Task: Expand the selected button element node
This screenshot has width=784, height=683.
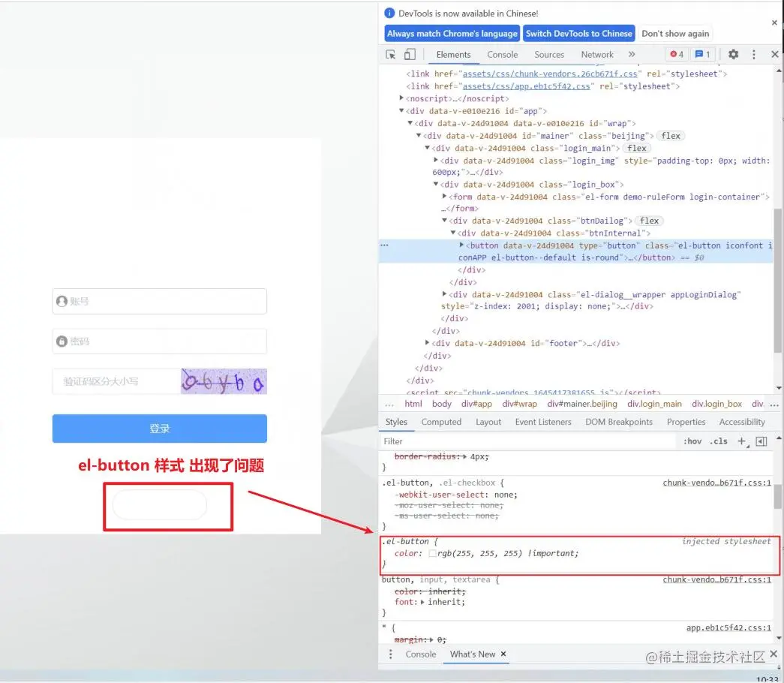Action: click(x=461, y=245)
